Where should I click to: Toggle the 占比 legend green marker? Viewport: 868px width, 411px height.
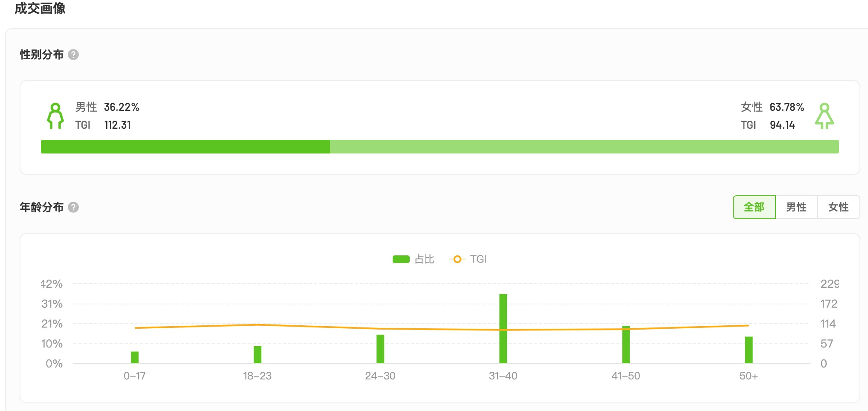pos(401,259)
